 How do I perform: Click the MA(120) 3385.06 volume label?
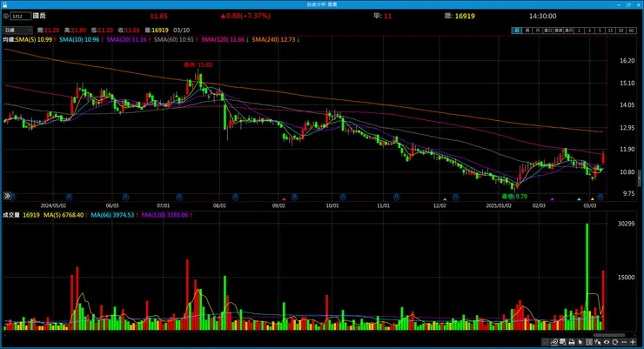[167, 215]
